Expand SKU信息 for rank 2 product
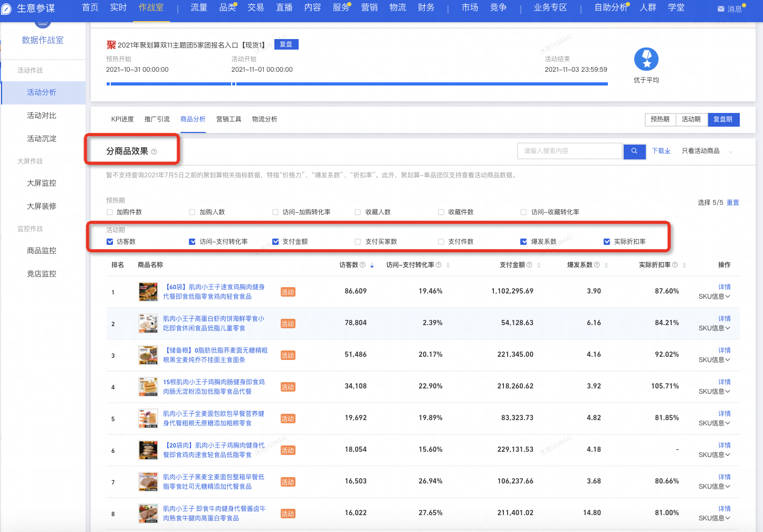 (x=714, y=328)
